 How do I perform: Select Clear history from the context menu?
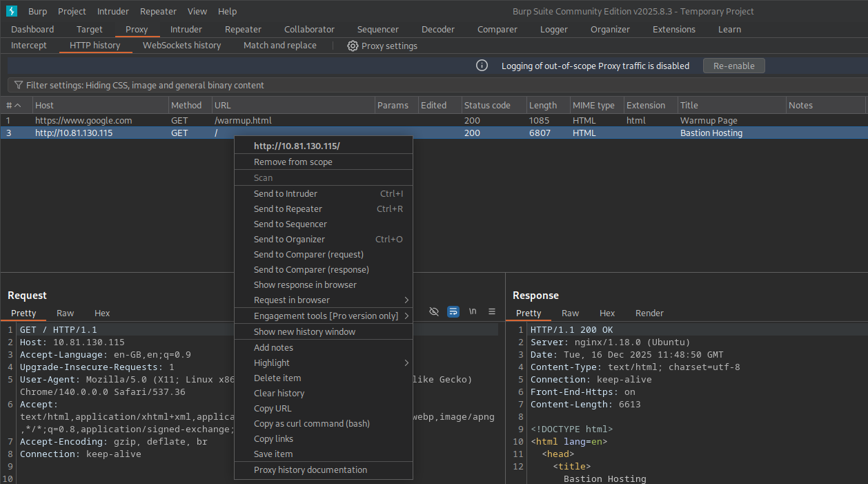tap(279, 393)
